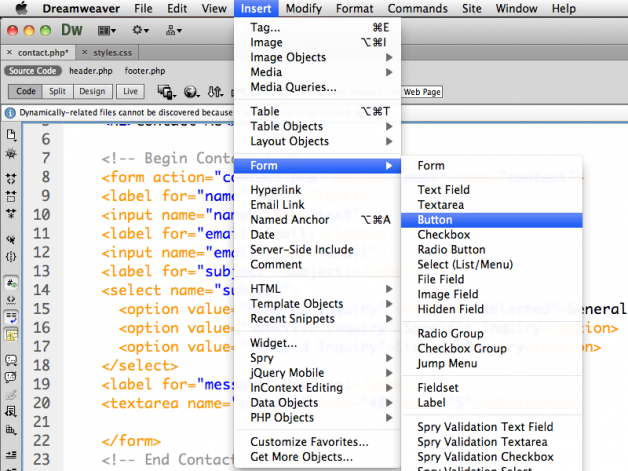
Task: Click Customize Favorites... in the Insert menu
Action: tap(317, 442)
